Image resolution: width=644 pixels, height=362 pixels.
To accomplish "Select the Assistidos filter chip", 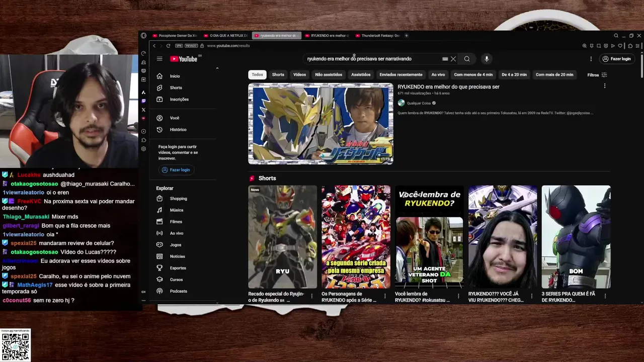I will tap(361, 75).
